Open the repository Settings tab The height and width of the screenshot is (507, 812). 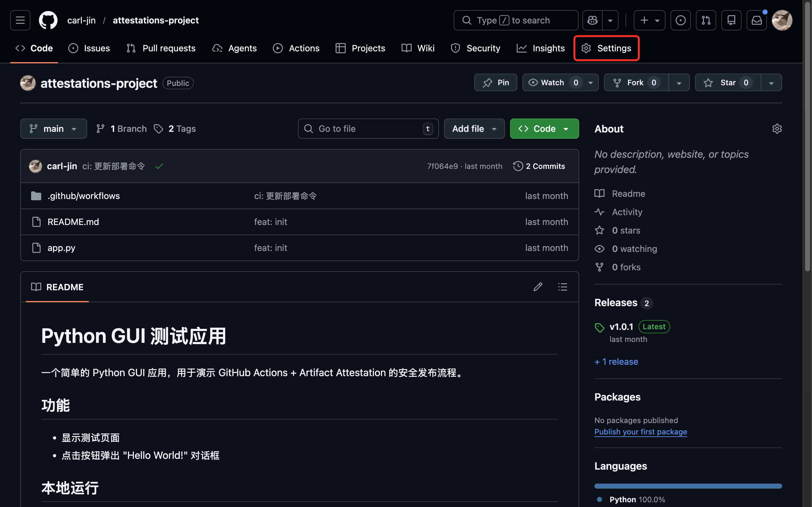tap(606, 48)
